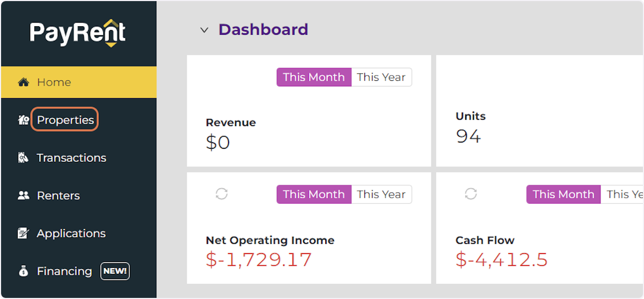
Task: Select This Month on Revenue card
Action: click(x=314, y=77)
